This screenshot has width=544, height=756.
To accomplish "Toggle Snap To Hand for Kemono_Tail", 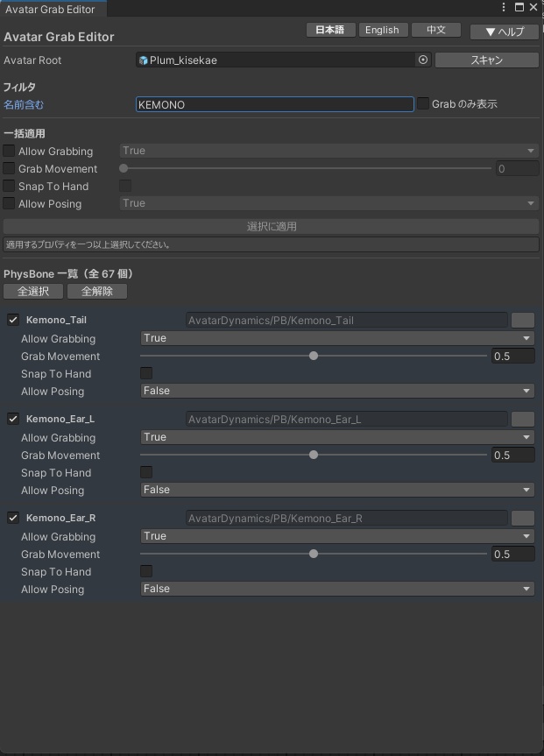I will [146, 373].
